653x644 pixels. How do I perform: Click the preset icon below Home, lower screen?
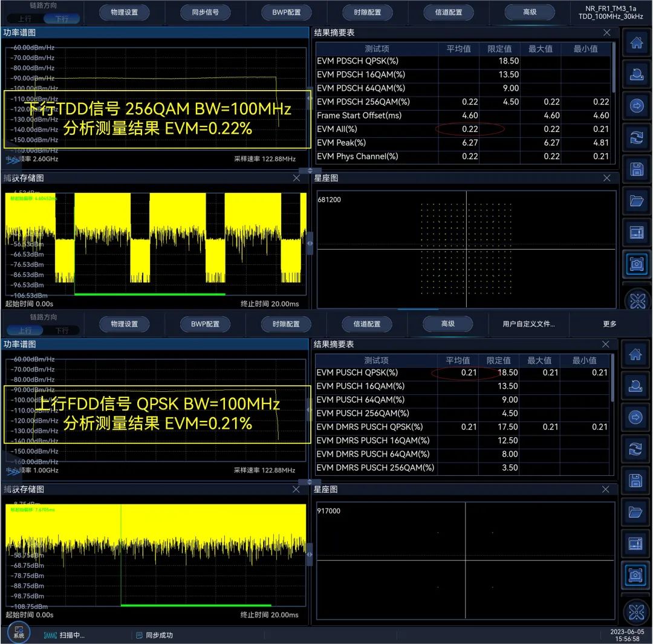click(635, 386)
